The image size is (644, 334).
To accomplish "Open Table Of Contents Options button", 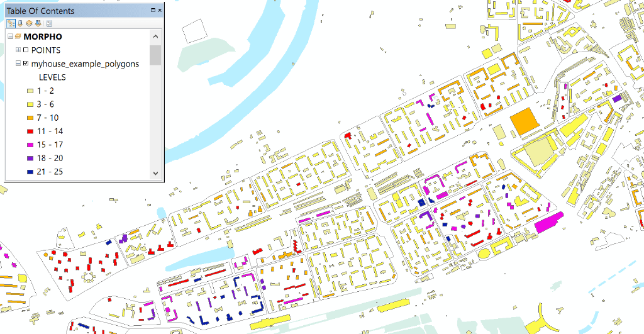I will [49, 23].
